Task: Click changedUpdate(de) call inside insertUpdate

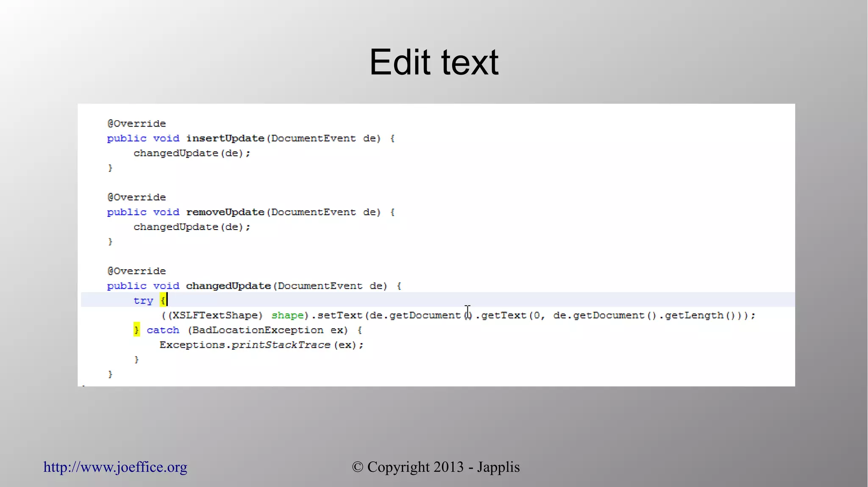Action: coord(192,153)
